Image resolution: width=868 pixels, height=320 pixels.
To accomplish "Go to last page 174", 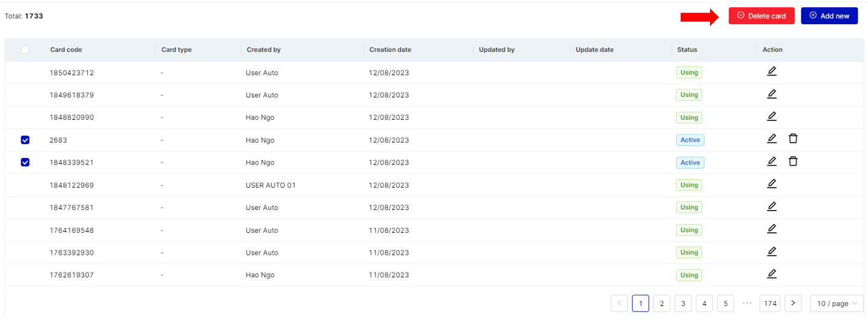I will click(x=769, y=303).
